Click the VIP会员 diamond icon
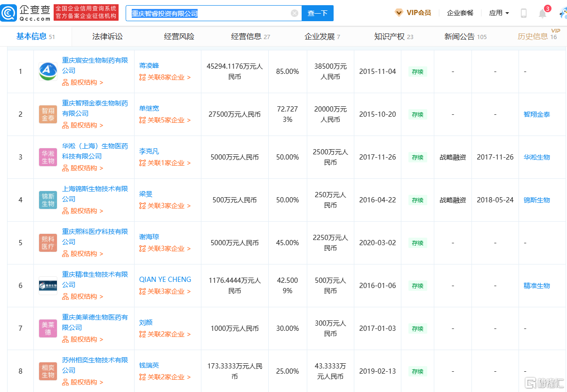Viewport: 567px width, 392px height. [399, 13]
